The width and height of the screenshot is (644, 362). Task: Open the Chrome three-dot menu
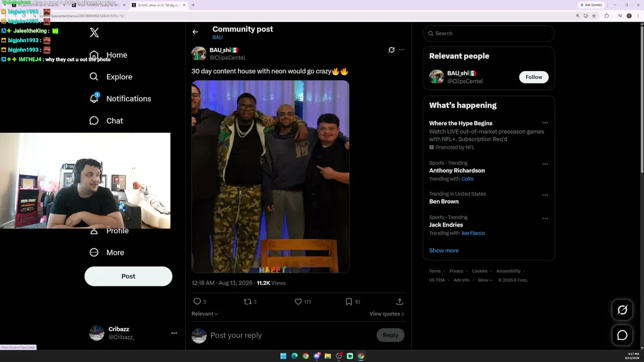[x=638, y=16]
